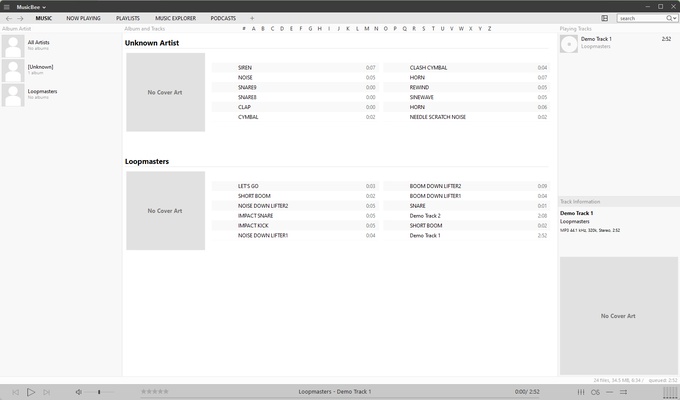This screenshot has width=680, height=400.
Task: Select the CLAP track
Action: tap(295, 107)
